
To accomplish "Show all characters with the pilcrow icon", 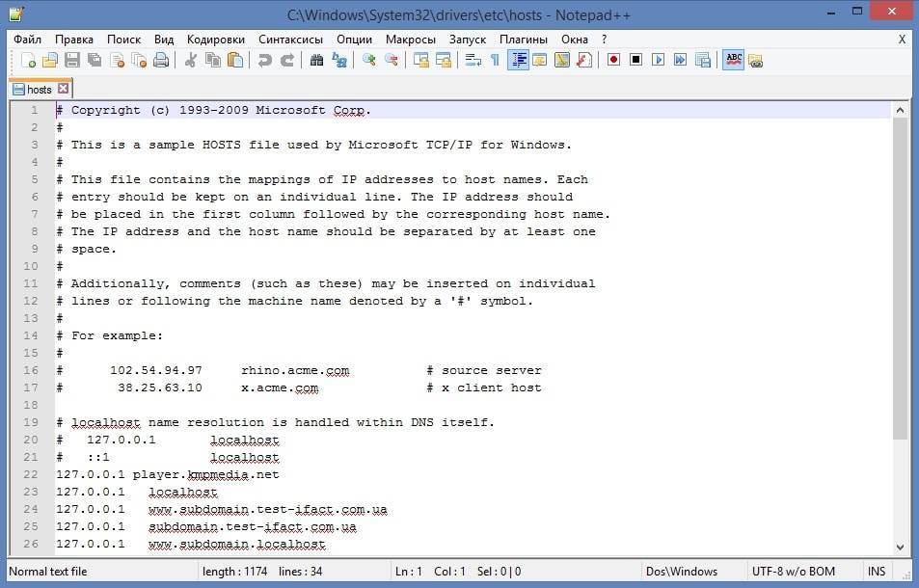I will point(495,60).
